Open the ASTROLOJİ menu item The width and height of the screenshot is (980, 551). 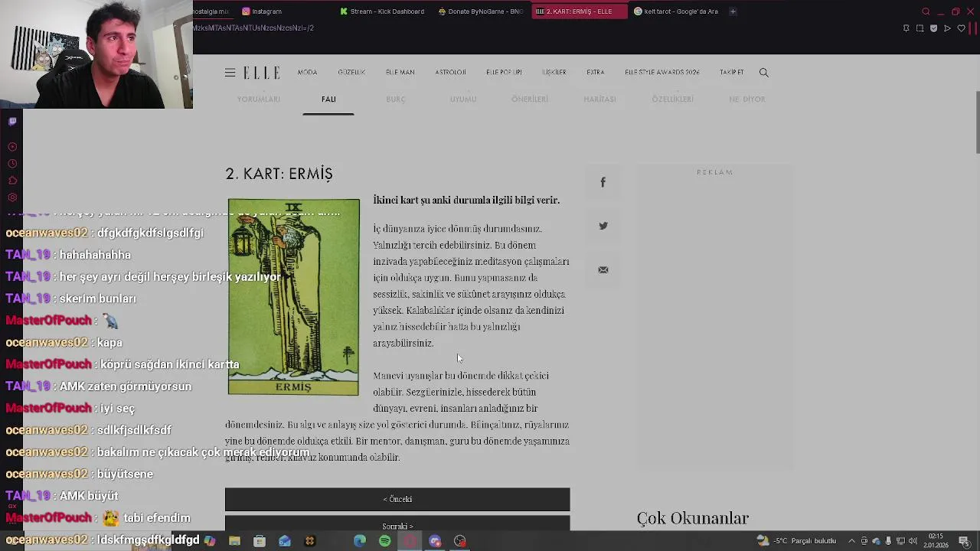click(x=450, y=73)
